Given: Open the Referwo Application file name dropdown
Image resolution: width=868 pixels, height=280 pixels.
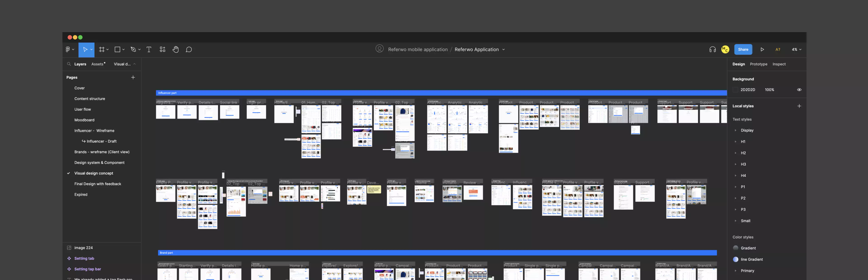Looking at the screenshot, I should coord(503,49).
